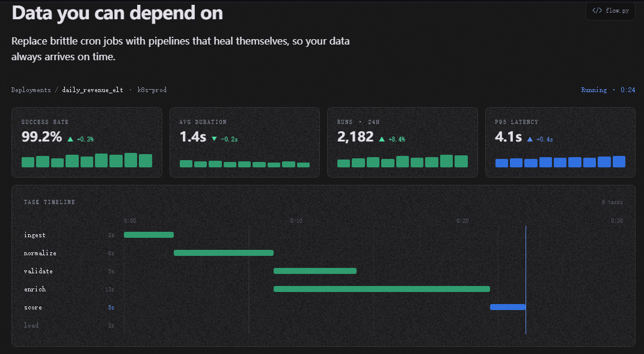
Task: Select the long enrich task bar
Action: click(382, 289)
